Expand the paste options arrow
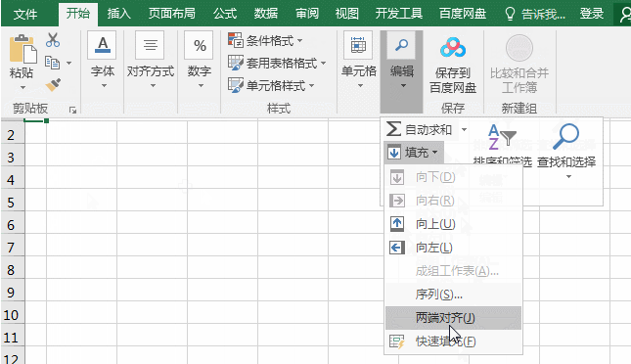The height and width of the screenshot is (364, 631). 23,87
